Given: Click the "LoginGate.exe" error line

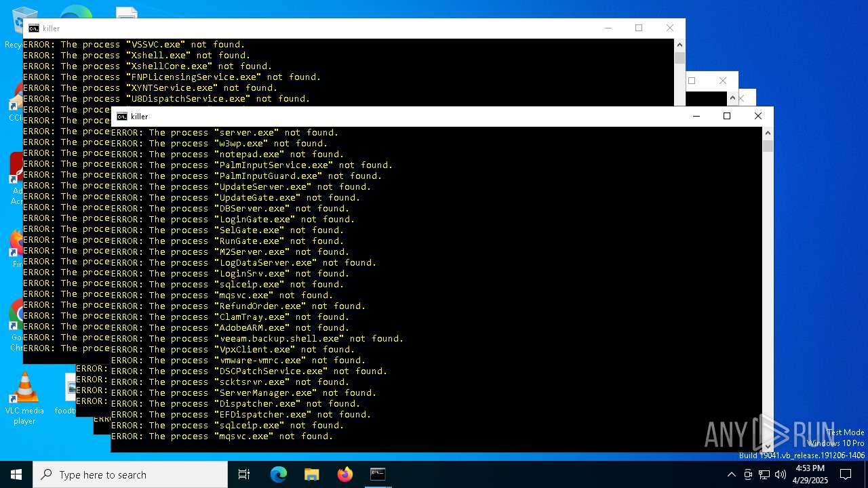Looking at the screenshot, I should click(x=233, y=220).
